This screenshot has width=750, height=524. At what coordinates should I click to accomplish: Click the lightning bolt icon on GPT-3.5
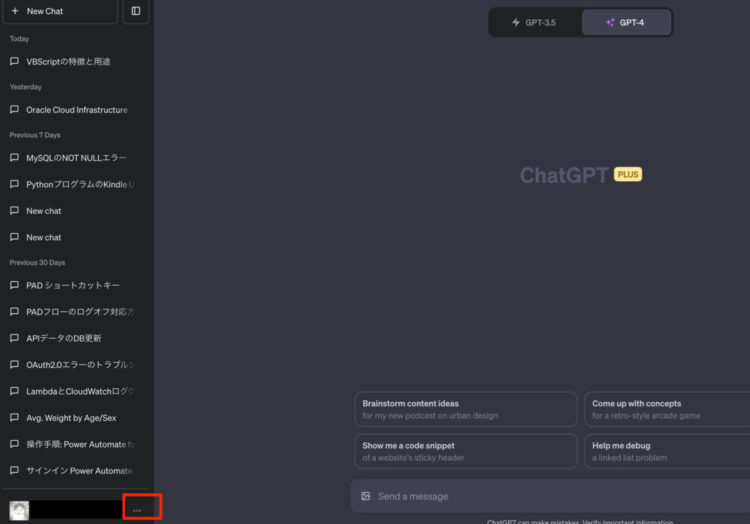pyautogui.click(x=516, y=22)
